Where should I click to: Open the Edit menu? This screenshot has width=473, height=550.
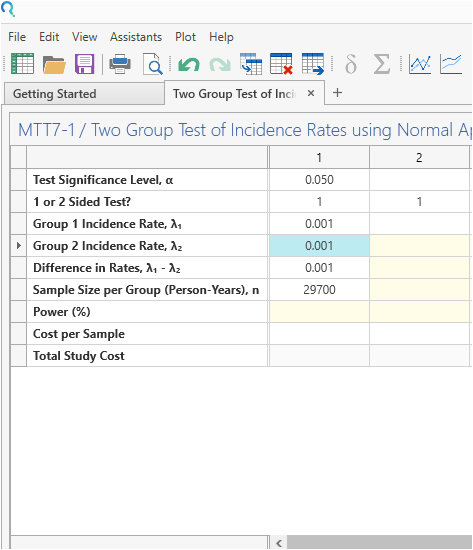(49, 37)
